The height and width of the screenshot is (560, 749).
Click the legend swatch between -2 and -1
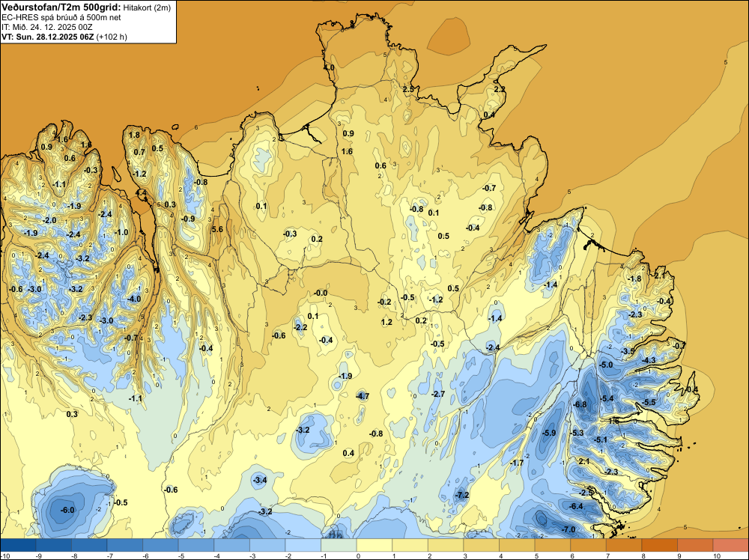click(303, 545)
